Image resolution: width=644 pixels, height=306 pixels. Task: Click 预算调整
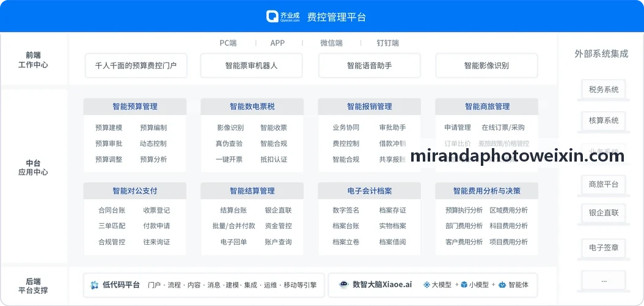pos(108,159)
